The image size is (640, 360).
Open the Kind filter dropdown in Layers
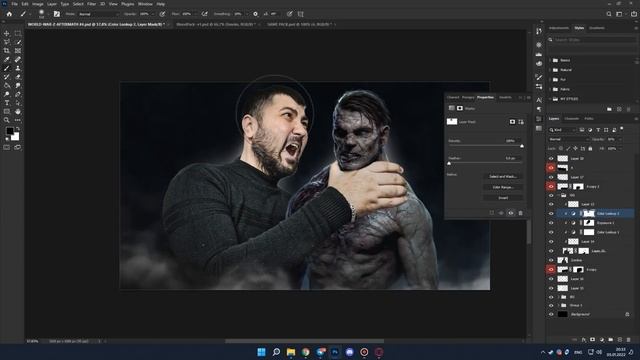[562, 130]
